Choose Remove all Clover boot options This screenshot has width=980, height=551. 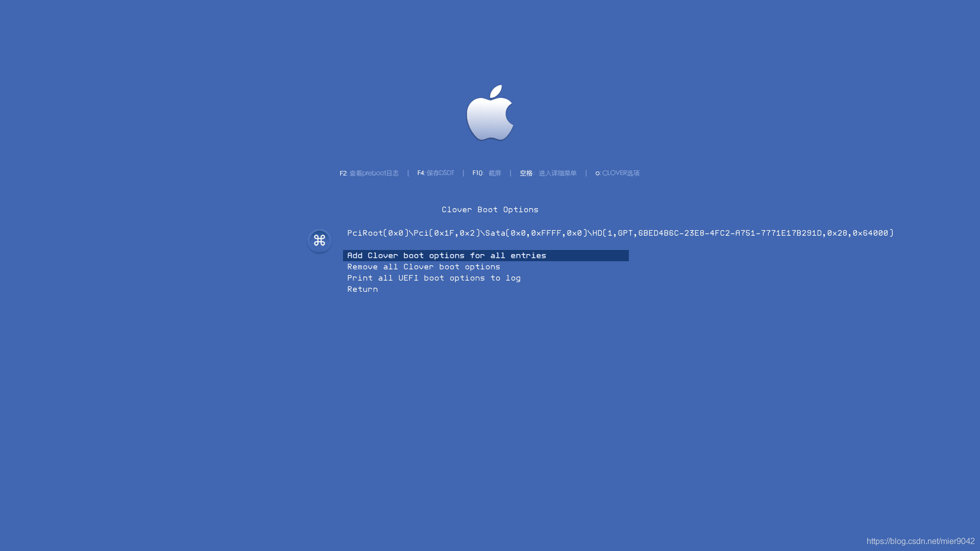tap(424, 267)
